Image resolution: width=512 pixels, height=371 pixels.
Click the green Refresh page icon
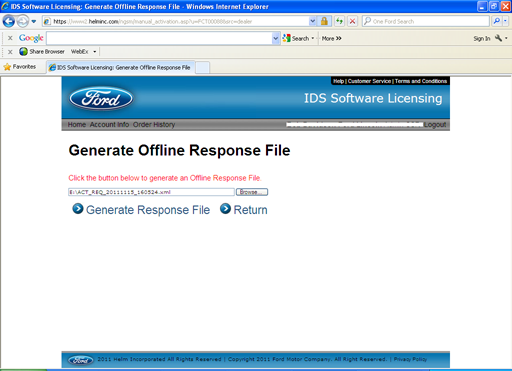tap(339, 21)
